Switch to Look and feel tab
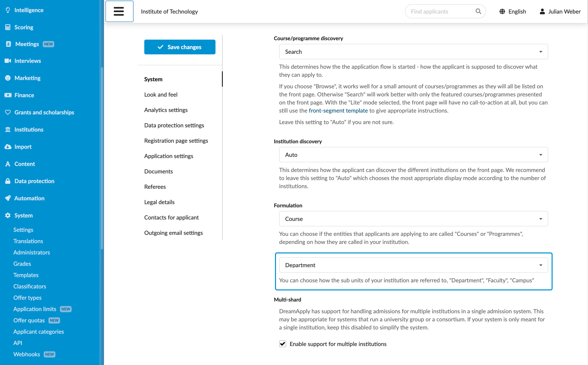Screen dimensions: 588x365 (161, 95)
